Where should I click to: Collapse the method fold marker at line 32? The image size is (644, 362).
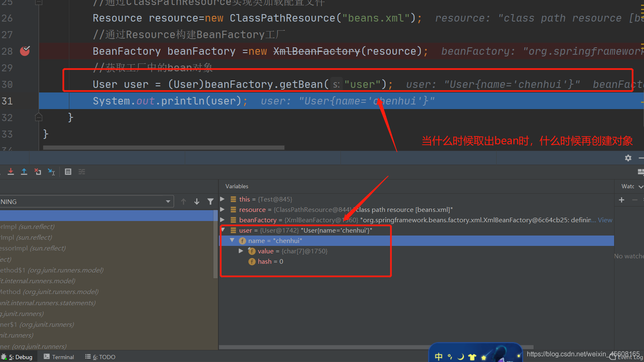[x=39, y=117]
